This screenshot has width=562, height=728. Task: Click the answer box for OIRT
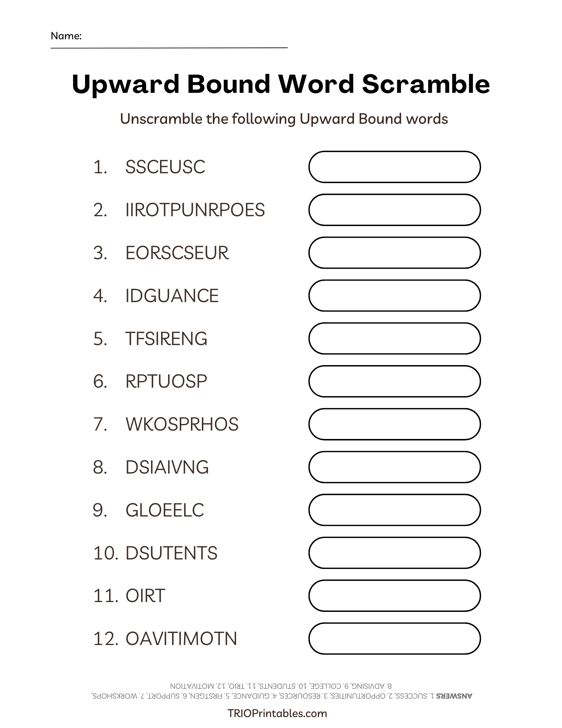[x=394, y=596]
